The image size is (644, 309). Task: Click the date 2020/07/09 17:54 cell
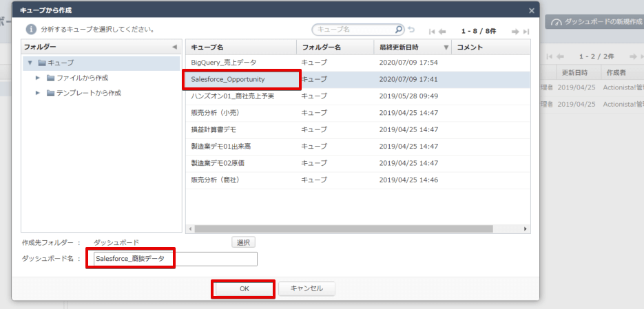click(408, 63)
